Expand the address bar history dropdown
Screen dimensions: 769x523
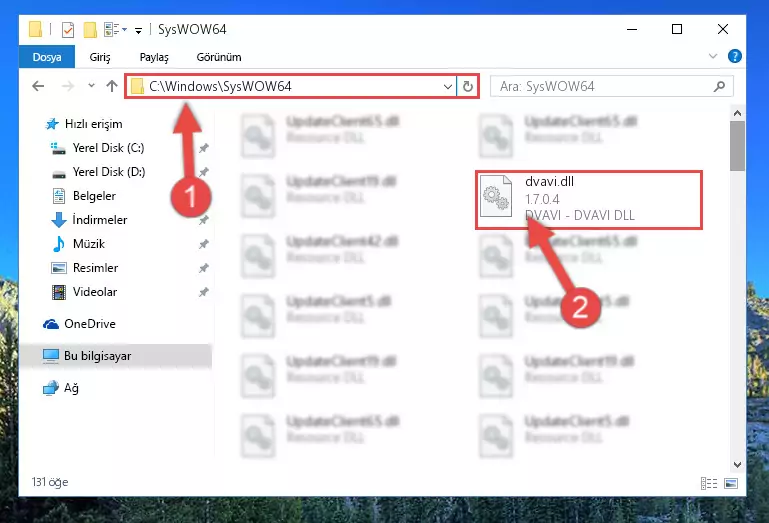point(447,86)
